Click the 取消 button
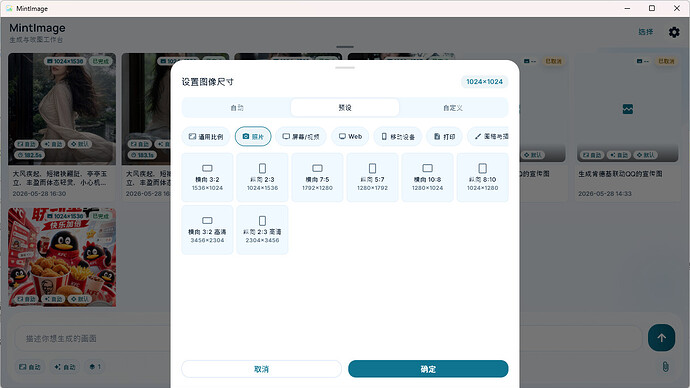This screenshot has width=690, height=388. pos(261,369)
